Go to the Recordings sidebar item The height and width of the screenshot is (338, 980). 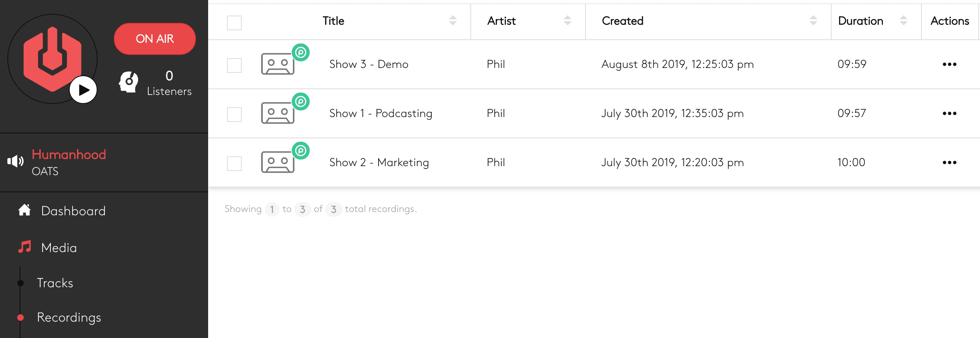pyautogui.click(x=69, y=318)
